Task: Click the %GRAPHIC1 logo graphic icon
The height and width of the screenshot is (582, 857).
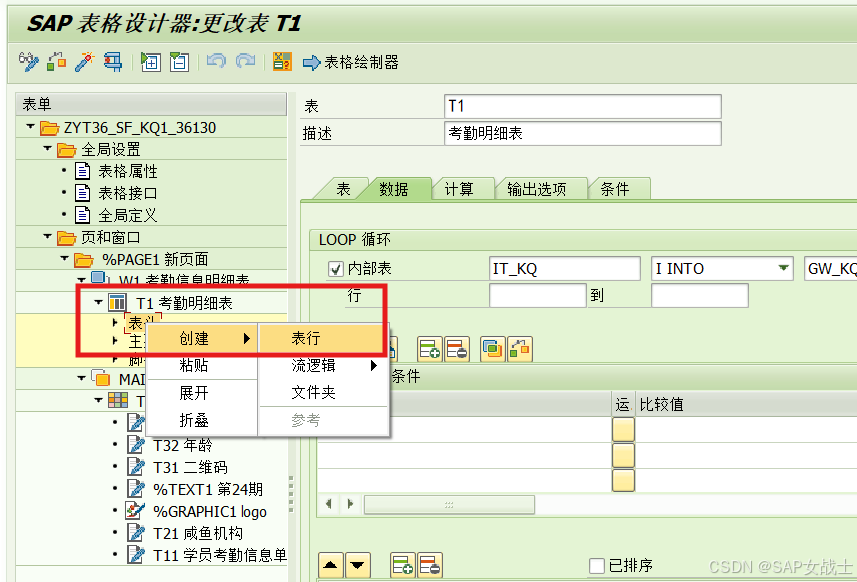Action: pyautogui.click(x=134, y=511)
